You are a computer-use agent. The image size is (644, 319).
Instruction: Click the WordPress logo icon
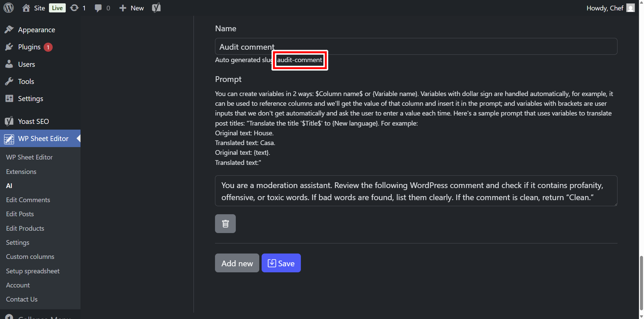(9, 8)
